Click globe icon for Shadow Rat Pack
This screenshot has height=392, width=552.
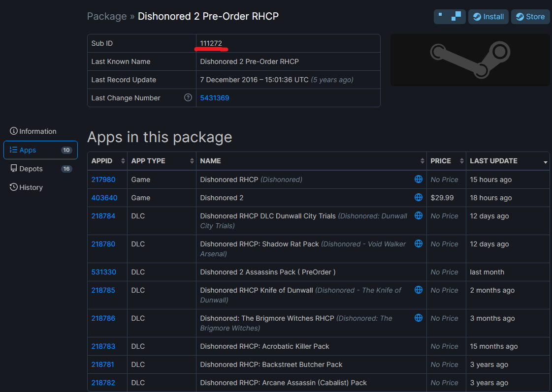pos(418,244)
